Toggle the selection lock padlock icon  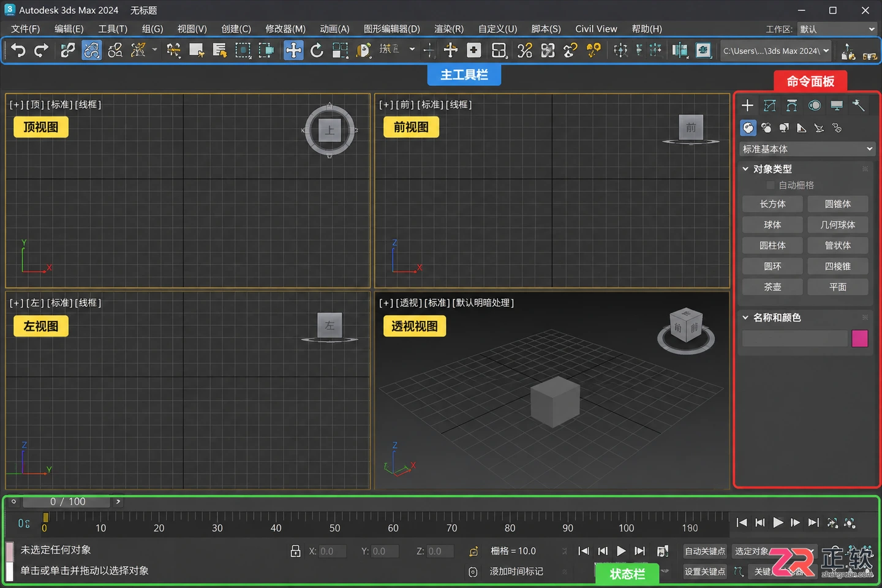click(295, 551)
